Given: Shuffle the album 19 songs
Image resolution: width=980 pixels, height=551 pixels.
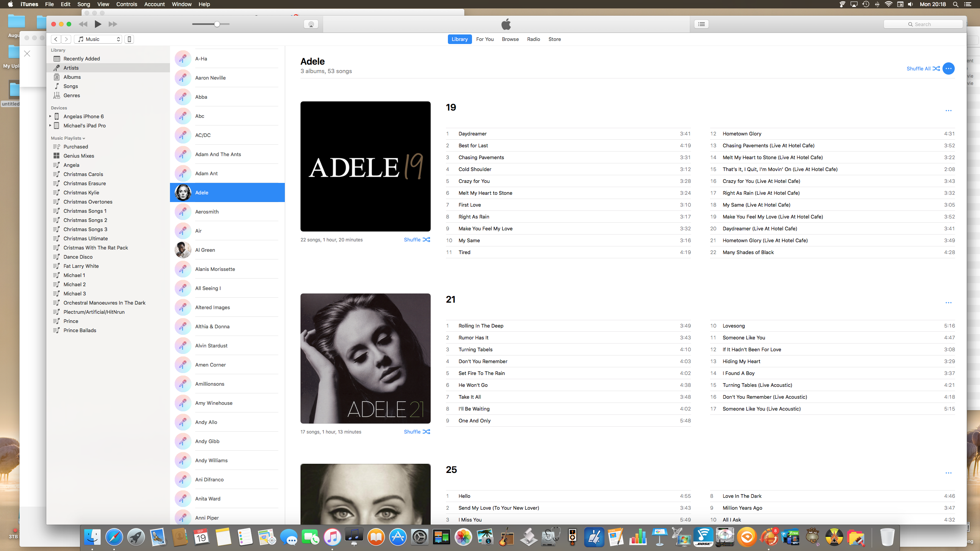Looking at the screenshot, I should coord(417,240).
